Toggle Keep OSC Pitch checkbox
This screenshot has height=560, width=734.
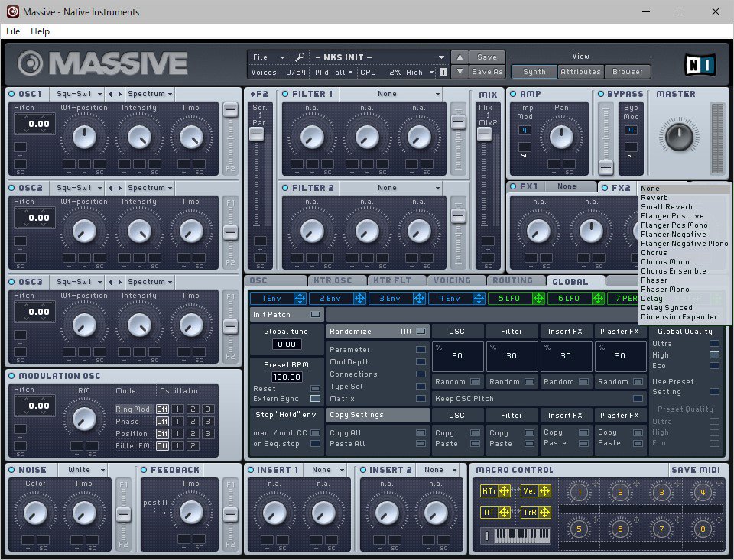tap(638, 399)
